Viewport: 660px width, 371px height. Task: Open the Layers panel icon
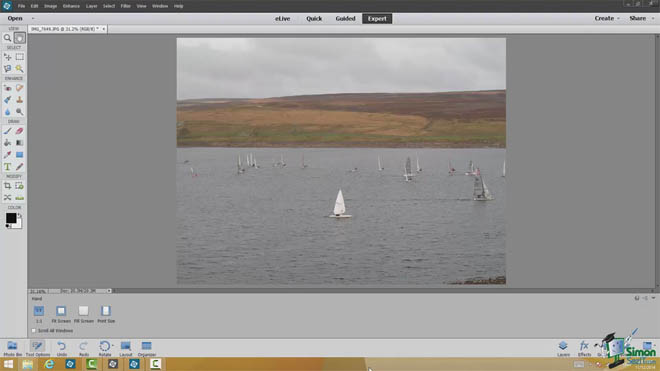pos(563,348)
